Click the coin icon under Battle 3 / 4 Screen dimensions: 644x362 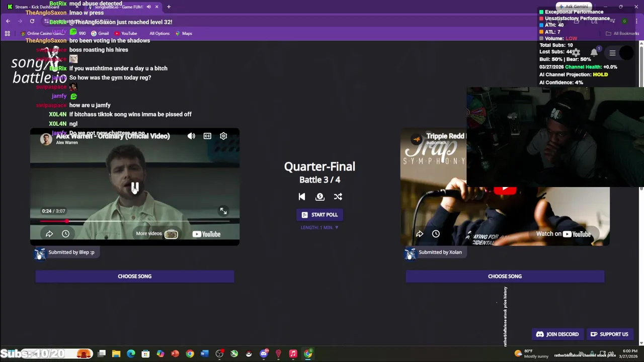[320, 197]
